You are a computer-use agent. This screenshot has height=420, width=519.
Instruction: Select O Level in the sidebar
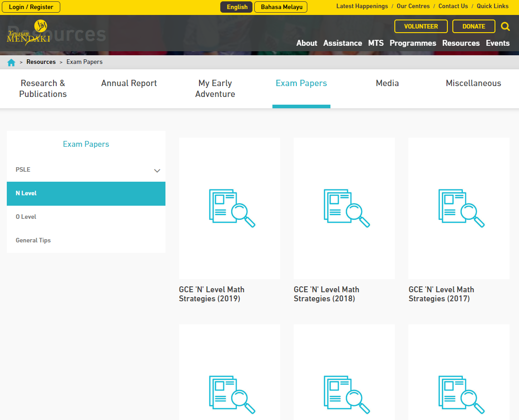point(26,217)
